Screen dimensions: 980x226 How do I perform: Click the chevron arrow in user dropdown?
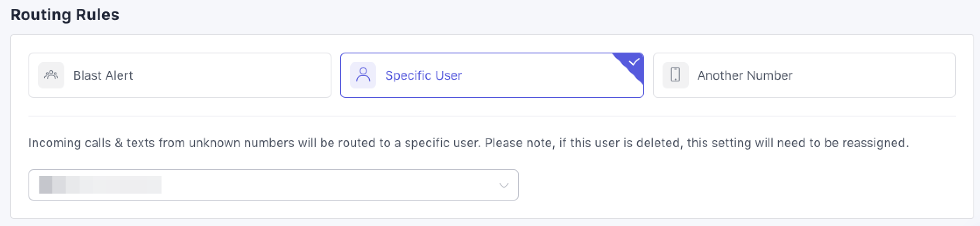tap(504, 185)
